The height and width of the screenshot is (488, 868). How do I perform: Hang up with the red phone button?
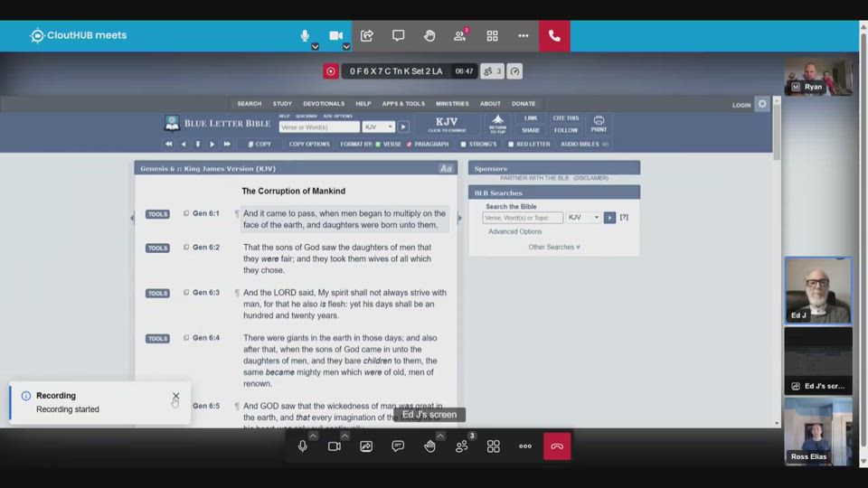pyautogui.click(x=554, y=36)
